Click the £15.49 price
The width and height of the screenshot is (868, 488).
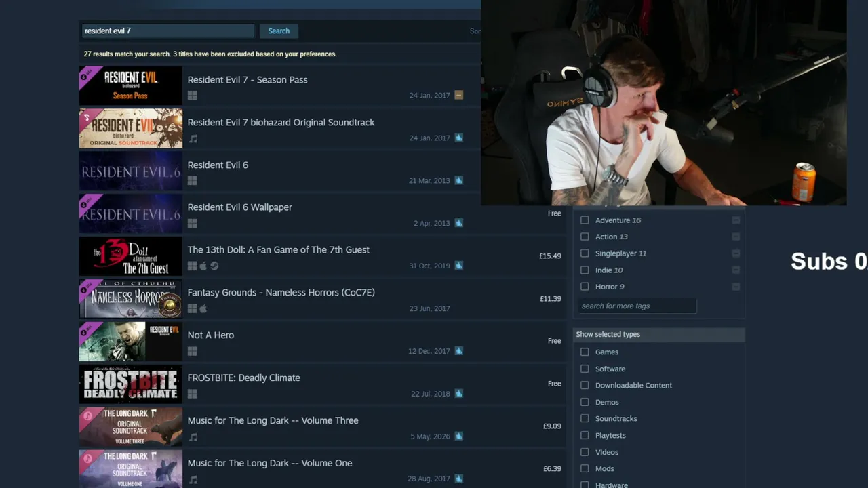(x=550, y=256)
